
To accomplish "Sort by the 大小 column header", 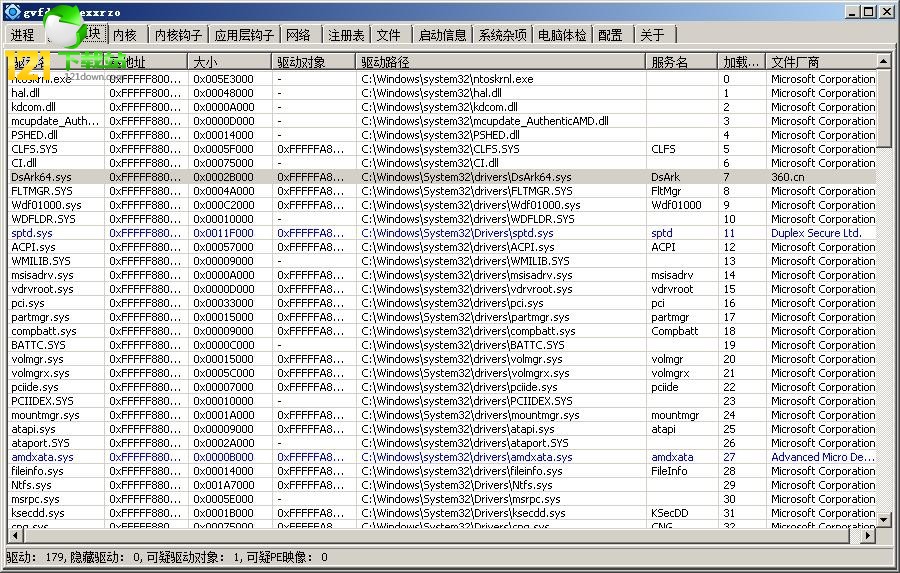I will point(230,62).
